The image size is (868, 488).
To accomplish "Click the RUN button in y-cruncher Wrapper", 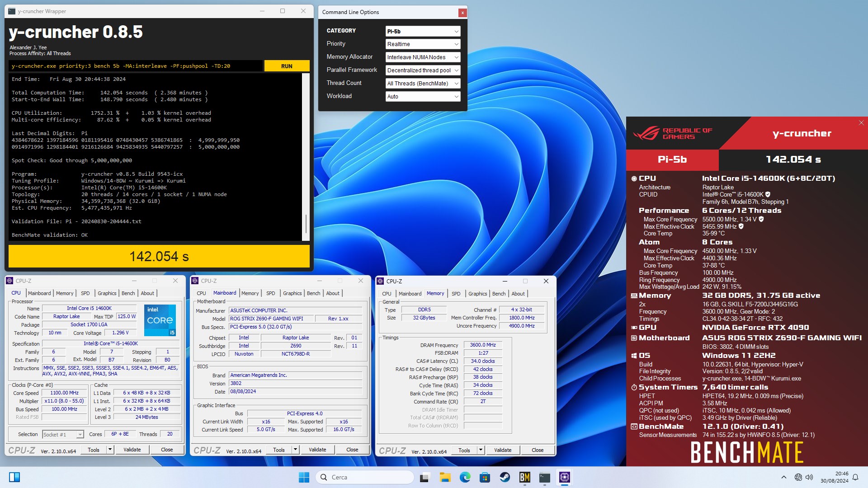I will pyautogui.click(x=287, y=66).
